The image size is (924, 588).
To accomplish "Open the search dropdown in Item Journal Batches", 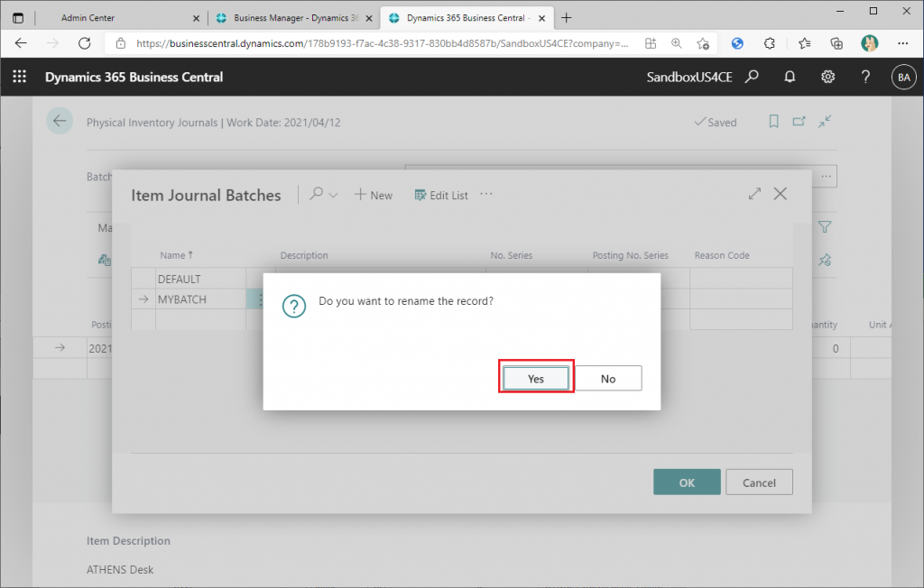I will [323, 195].
